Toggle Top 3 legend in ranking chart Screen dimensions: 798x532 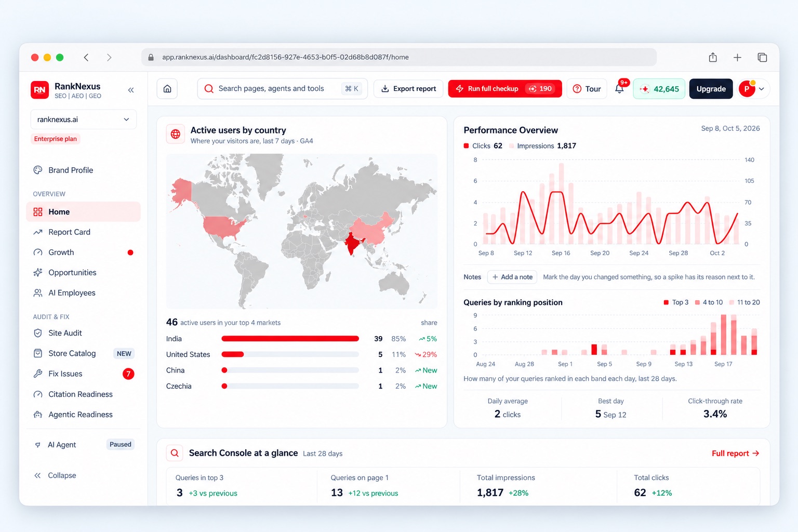(x=676, y=302)
